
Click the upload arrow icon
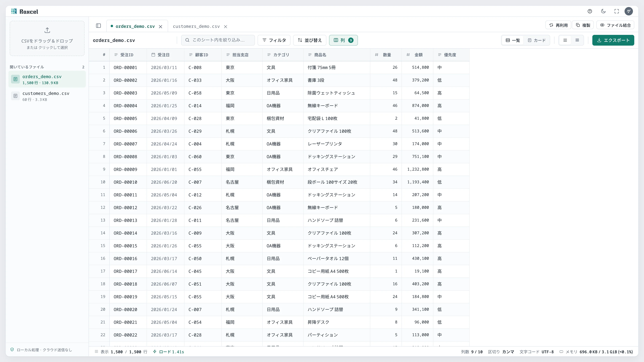pyautogui.click(x=47, y=30)
